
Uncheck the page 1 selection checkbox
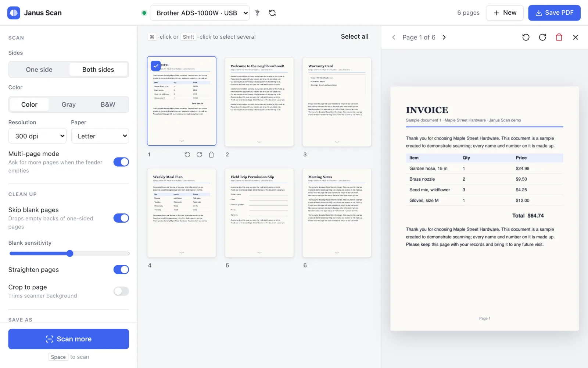click(x=156, y=66)
